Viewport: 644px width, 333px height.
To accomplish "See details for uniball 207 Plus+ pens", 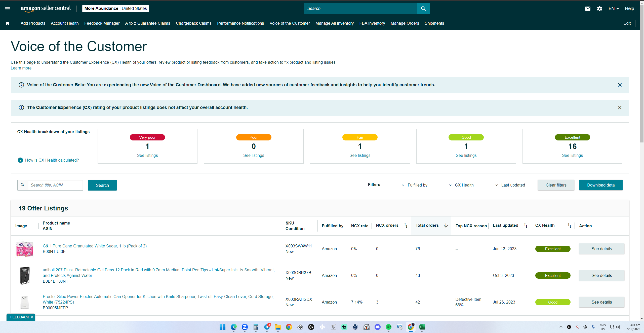I will [x=601, y=275].
